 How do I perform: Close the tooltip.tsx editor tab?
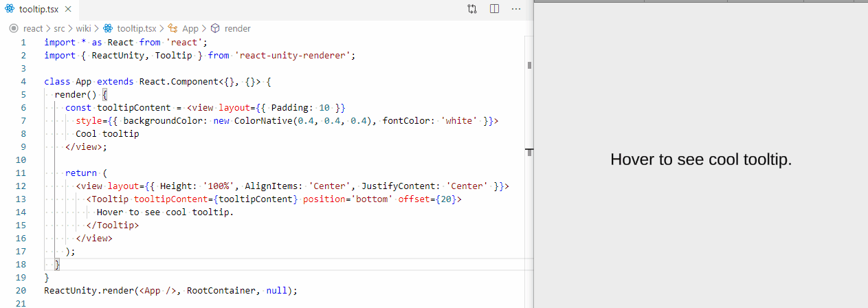(67, 9)
